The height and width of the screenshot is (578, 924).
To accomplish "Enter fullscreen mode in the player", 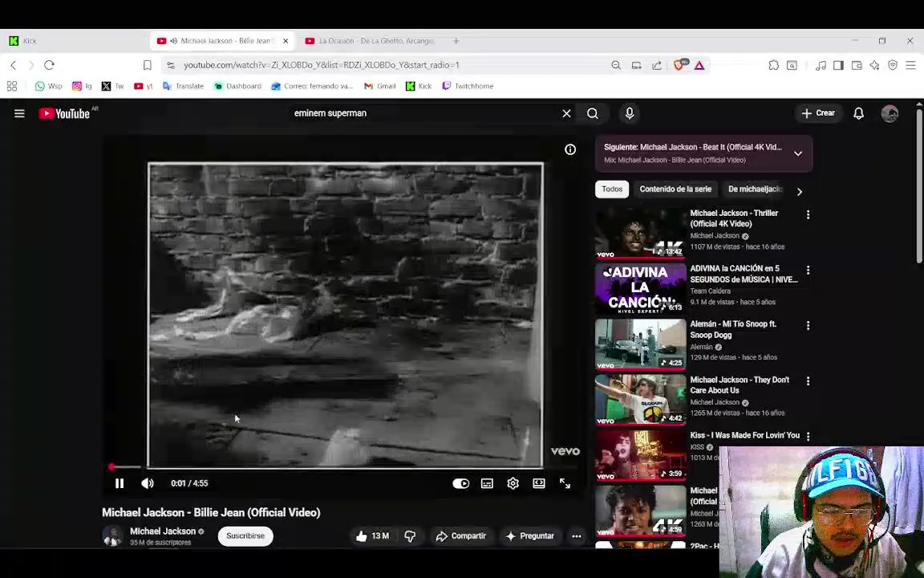I will (x=565, y=483).
